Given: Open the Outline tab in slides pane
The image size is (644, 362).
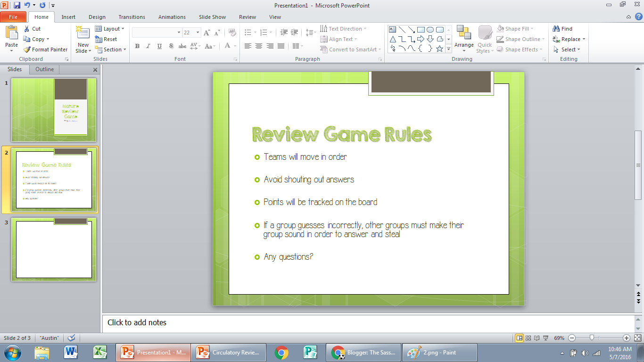Looking at the screenshot, I should tap(44, 69).
